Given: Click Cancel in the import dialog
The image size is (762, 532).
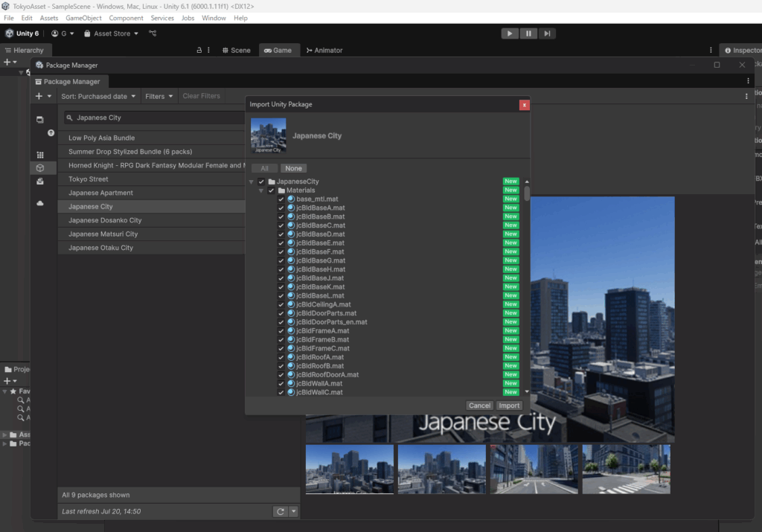Looking at the screenshot, I should 480,406.
